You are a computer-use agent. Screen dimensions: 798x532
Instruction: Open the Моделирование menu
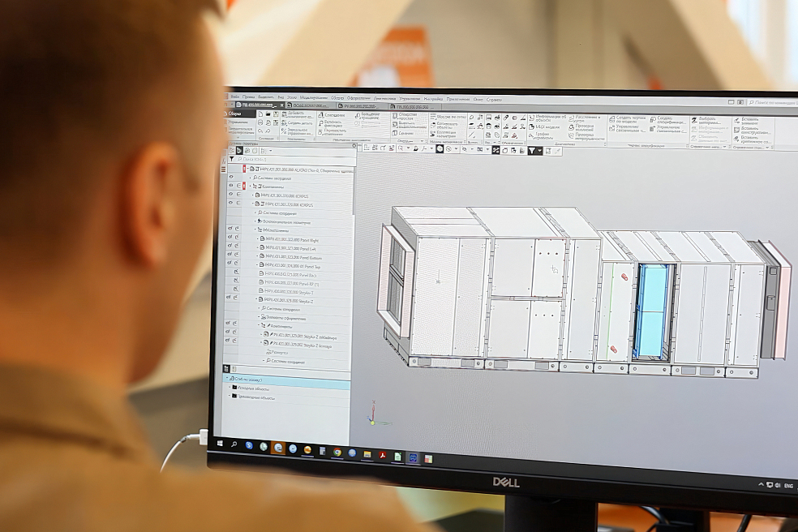point(314,97)
